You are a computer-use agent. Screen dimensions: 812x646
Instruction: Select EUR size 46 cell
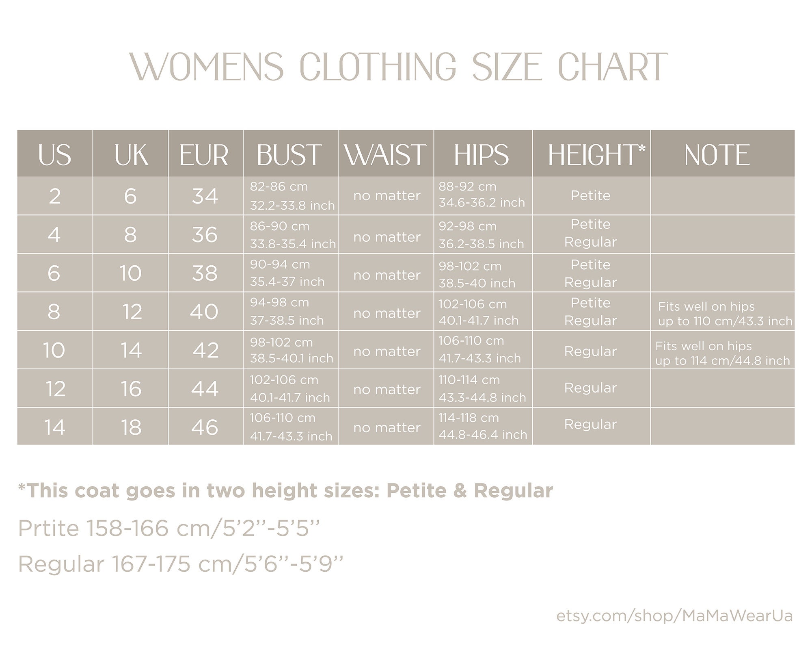click(206, 426)
